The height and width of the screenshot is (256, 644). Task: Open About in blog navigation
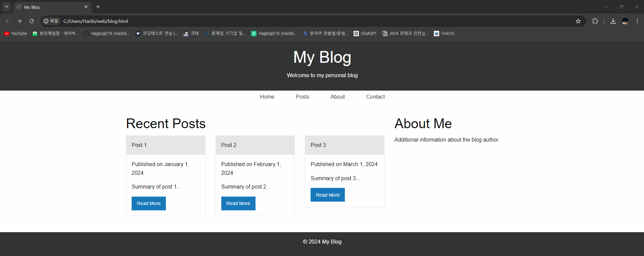tap(338, 97)
